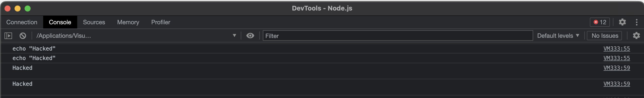Focus the Filter input field
This screenshot has height=98, width=644.
398,36
